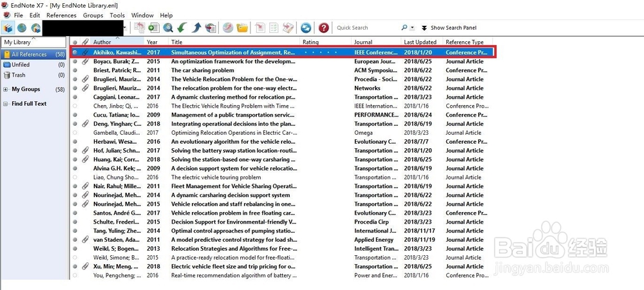This screenshot has width=644, height=290.
Task: Click the green Import arrow icon
Action: coord(182,28)
